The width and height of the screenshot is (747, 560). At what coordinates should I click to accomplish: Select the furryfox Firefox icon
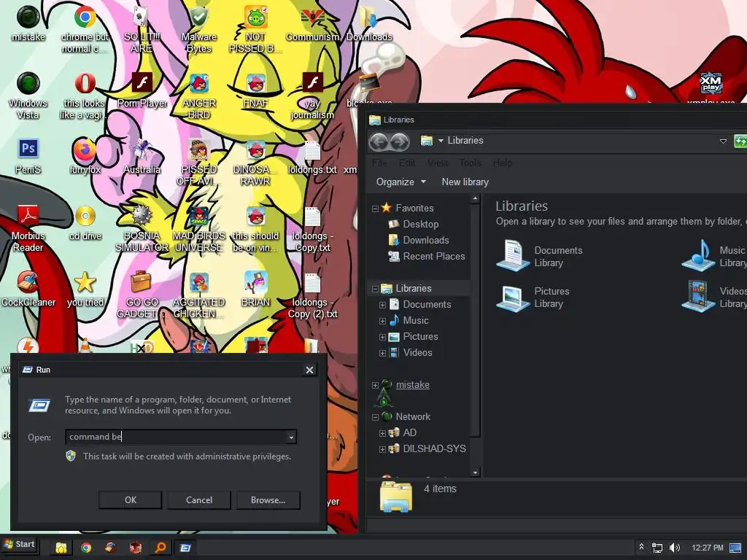[85, 156]
